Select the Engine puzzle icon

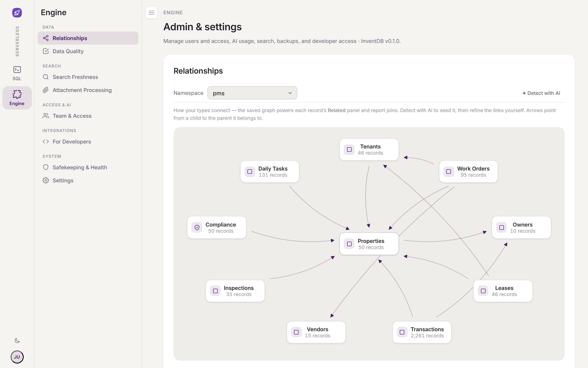point(17,94)
